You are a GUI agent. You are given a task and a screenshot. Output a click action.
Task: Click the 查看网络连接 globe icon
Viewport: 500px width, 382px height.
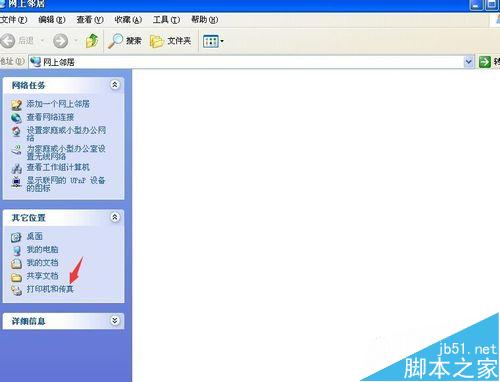(x=16, y=118)
